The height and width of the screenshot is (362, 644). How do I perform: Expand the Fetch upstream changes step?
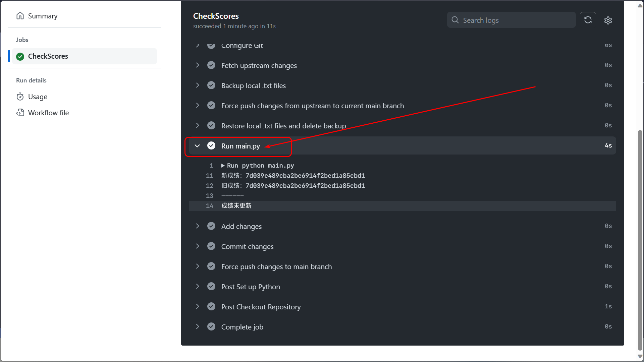pos(197,65)
